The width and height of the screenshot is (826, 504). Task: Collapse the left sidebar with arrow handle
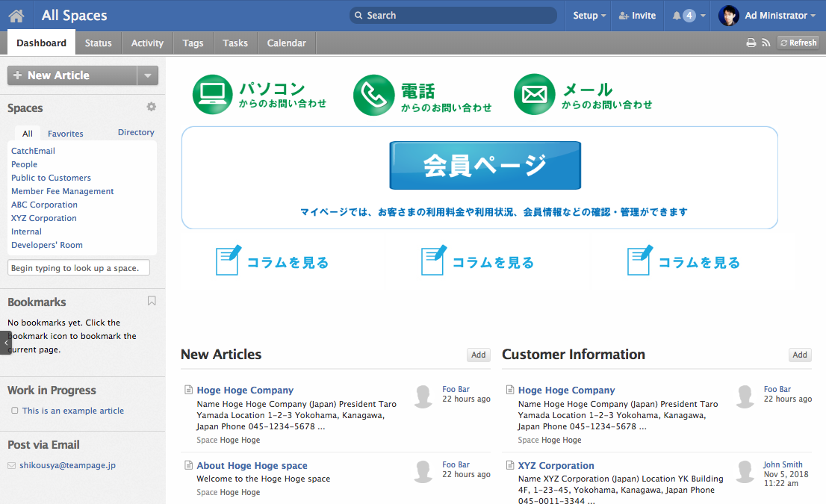(x=6, y=342)
